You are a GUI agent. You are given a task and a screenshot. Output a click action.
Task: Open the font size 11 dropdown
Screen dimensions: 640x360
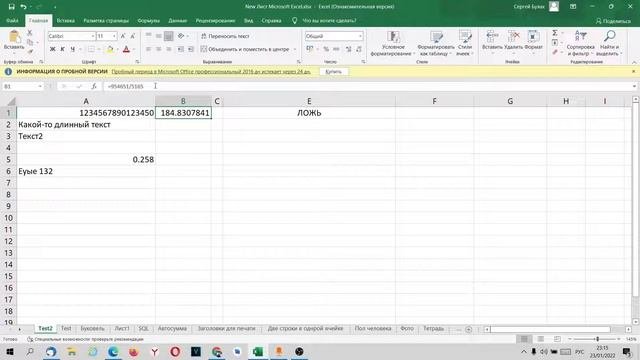click(114, 36)
